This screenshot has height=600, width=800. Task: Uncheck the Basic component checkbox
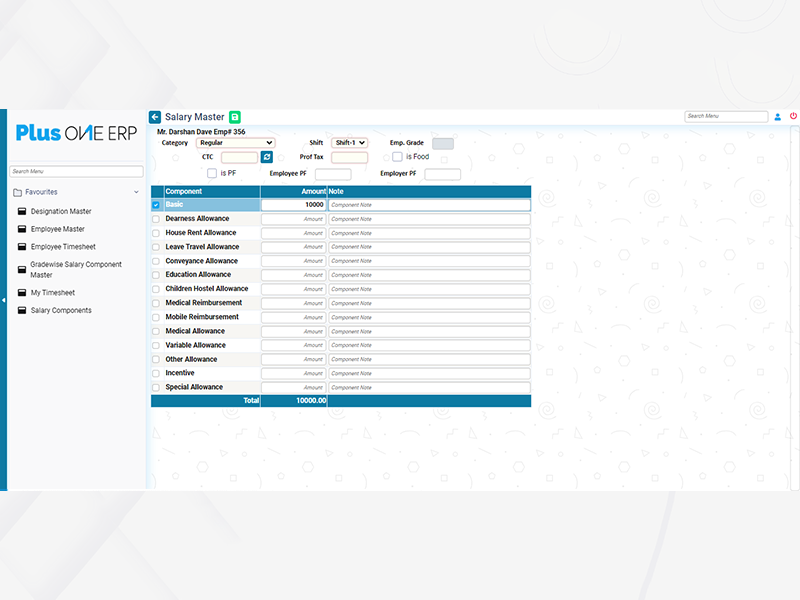tap(156, 205)
